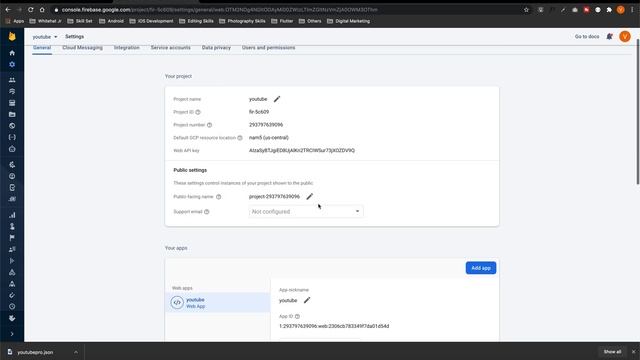Click the settings gear icon in sidebar
Image resolution: width=640 pixels, height=360 pixels.
[12, 64]
